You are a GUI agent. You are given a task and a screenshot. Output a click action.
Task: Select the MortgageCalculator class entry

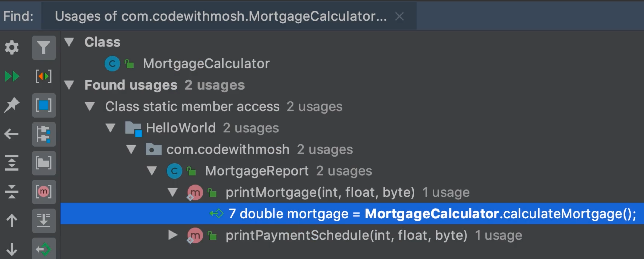pos(207,63)
